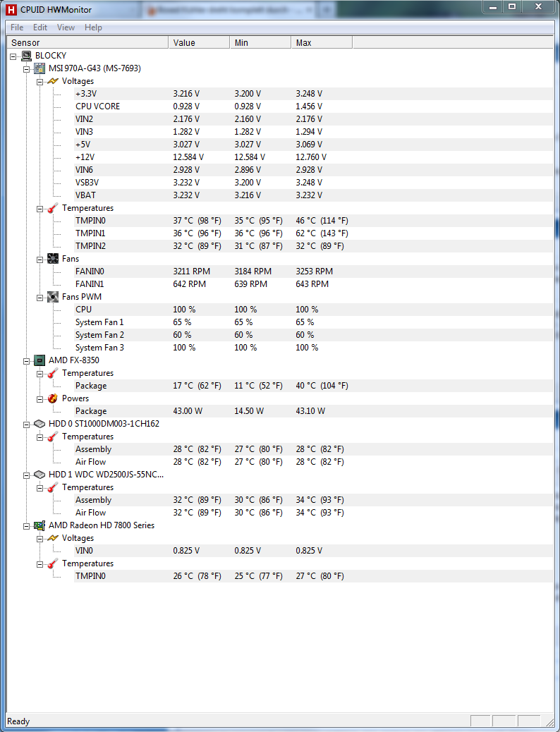Viewport: 560px width, 732px height.
Task: Click the AMD FX-8350 CPU chip icon
Action: 39,360
